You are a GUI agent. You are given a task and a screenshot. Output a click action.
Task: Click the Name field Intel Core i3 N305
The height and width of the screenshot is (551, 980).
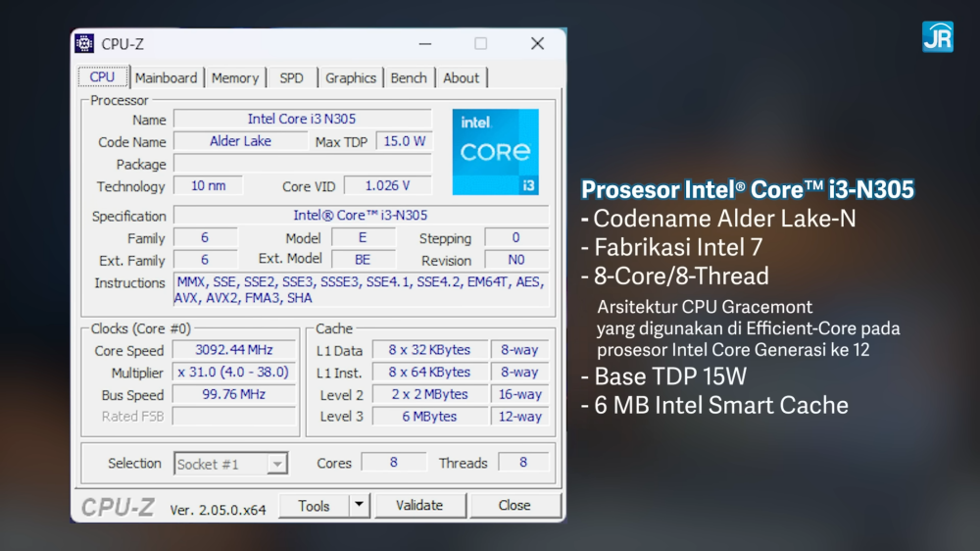(x=303, y=119)
